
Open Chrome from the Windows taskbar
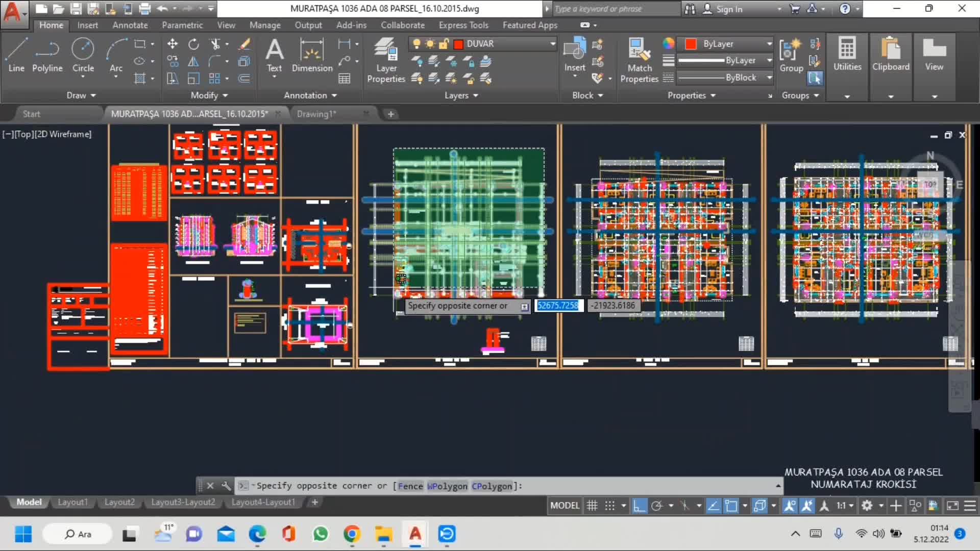tap(352, 534)
